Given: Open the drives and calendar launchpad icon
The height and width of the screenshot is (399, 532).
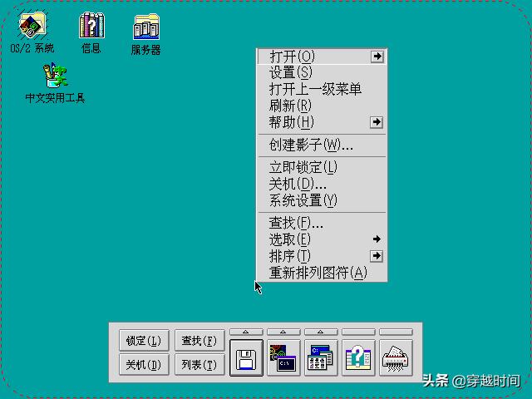Looking at the screenshot, I should click(321, 358).
